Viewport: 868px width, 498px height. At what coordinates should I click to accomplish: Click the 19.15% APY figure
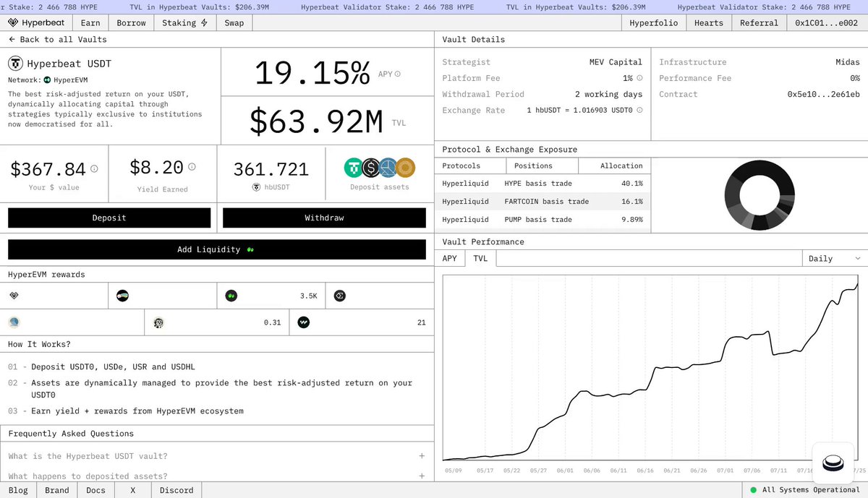click(312, 74)
